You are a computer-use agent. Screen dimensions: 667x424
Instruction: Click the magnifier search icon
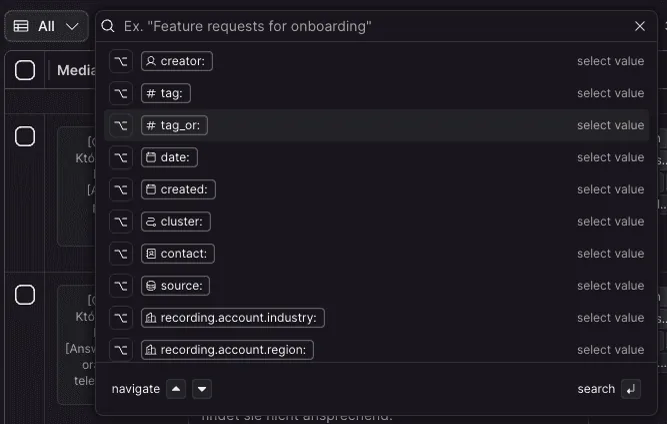tap(108, 26)
